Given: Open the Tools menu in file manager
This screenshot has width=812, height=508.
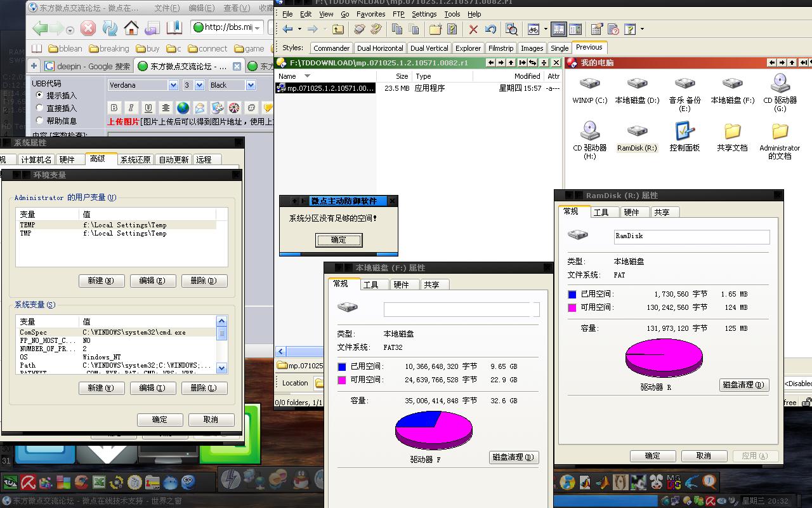Looking at the screenshot, I should coord(452,14).
